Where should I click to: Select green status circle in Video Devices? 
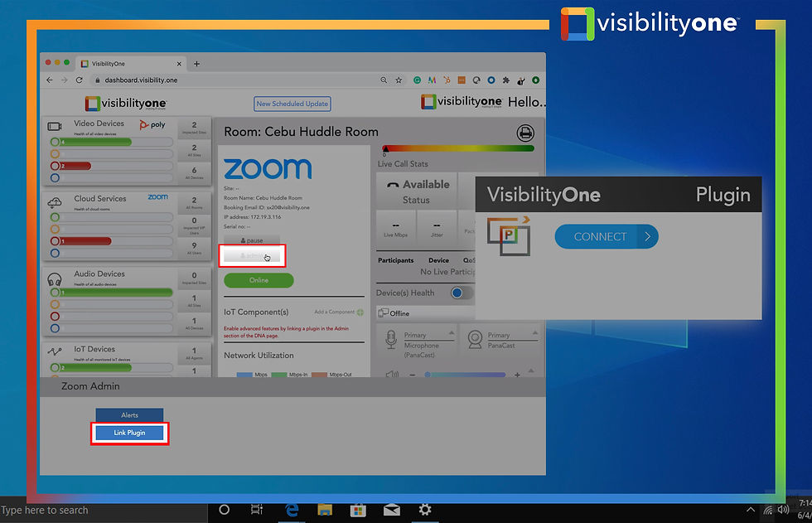55,142
